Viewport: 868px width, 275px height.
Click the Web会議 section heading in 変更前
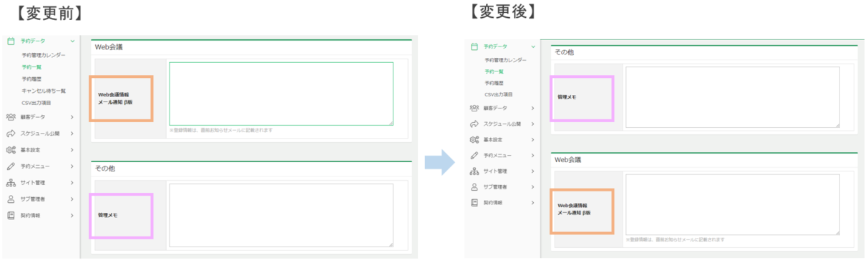[x=109, y=47]
